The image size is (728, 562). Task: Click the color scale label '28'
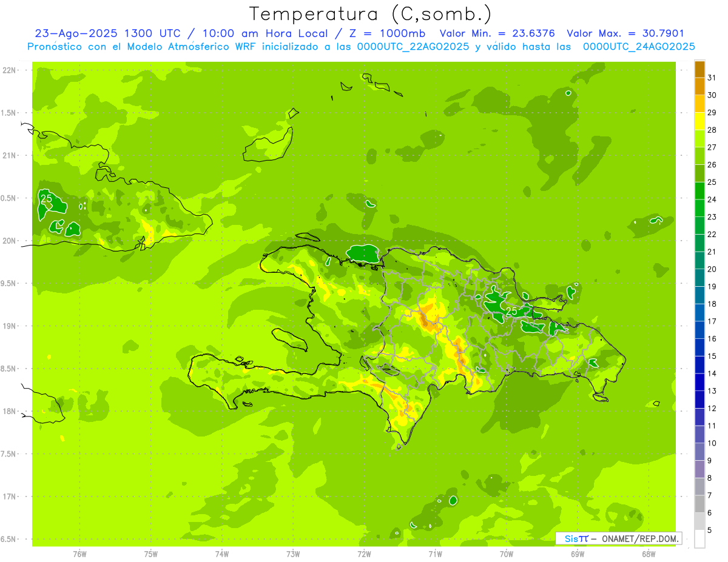(x=712, y=130)
